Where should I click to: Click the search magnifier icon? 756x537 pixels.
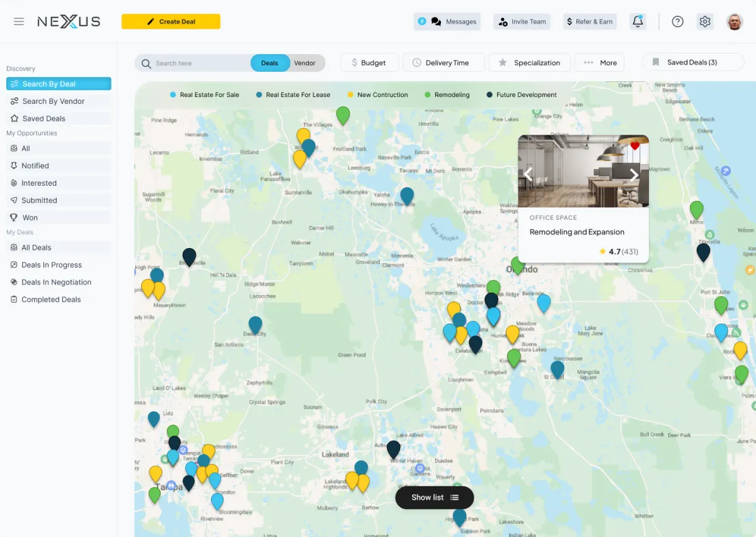(146, 64)
